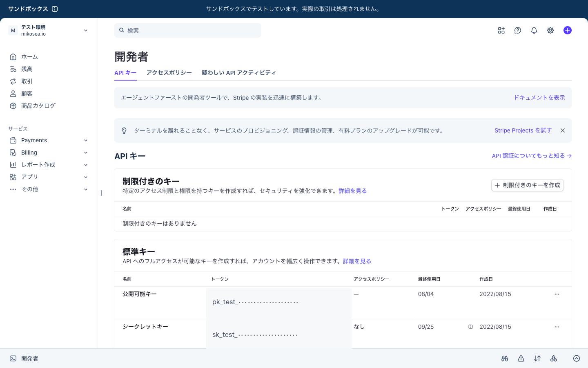Screen dimensions: 588x368
Task: Select the API キー tab
Action: coord(125,73)
